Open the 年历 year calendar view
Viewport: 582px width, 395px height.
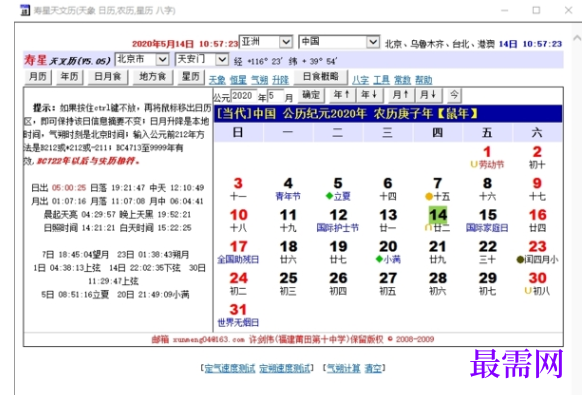[x=70, y=77]
